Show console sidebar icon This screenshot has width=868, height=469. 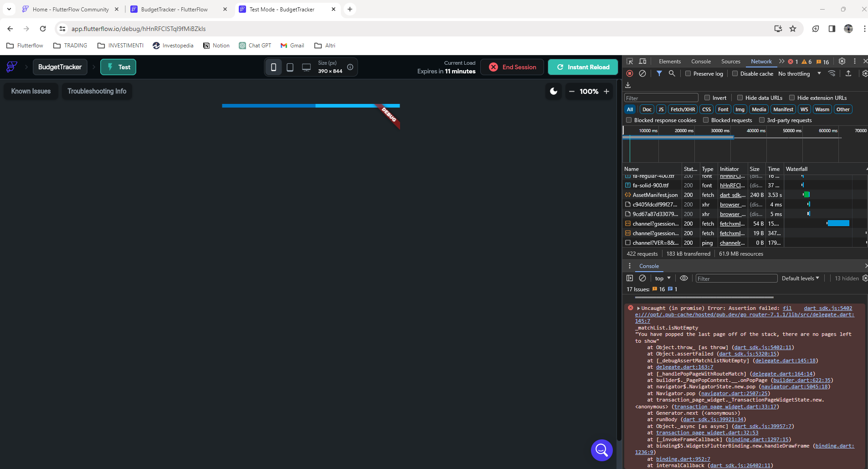coord(630,278)
